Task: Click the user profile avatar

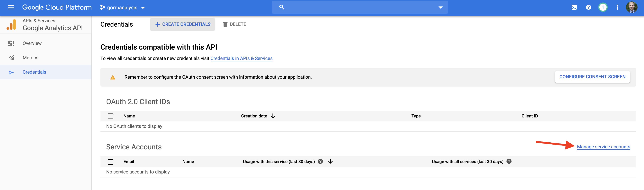Action: pyautogui.click(x=631, y=8)
